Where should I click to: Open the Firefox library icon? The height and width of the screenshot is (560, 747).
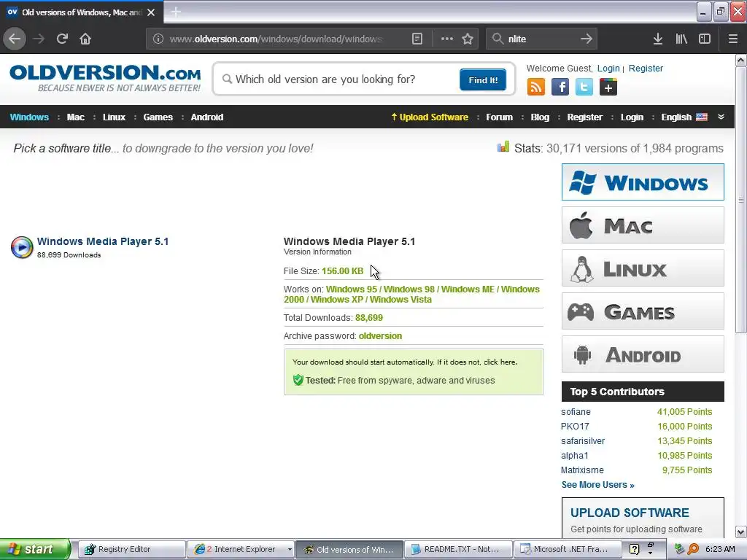[681, 39]
